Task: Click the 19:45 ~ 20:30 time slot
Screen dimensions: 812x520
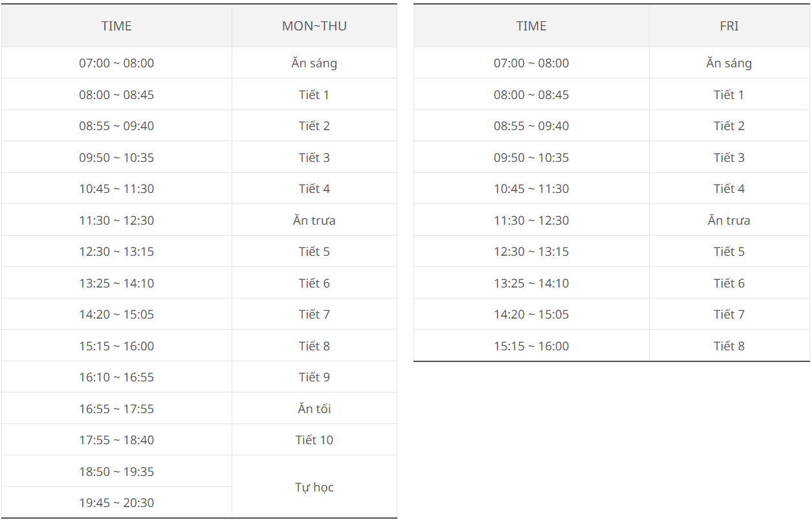Action: click(x=116, y=503)
